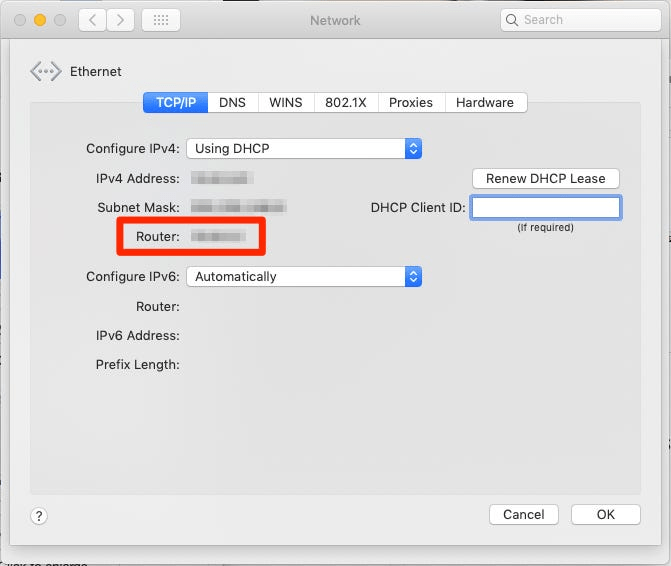Click the blurred Subnet Mask value
Image resolution: width=671 pixels, height=566 pixels.
238,207
